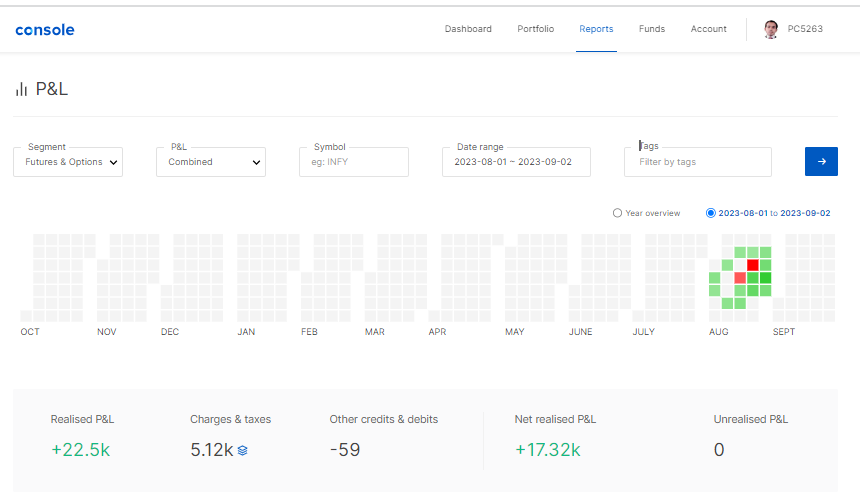Click the charges breakdown layers icon

coord(242,450)
